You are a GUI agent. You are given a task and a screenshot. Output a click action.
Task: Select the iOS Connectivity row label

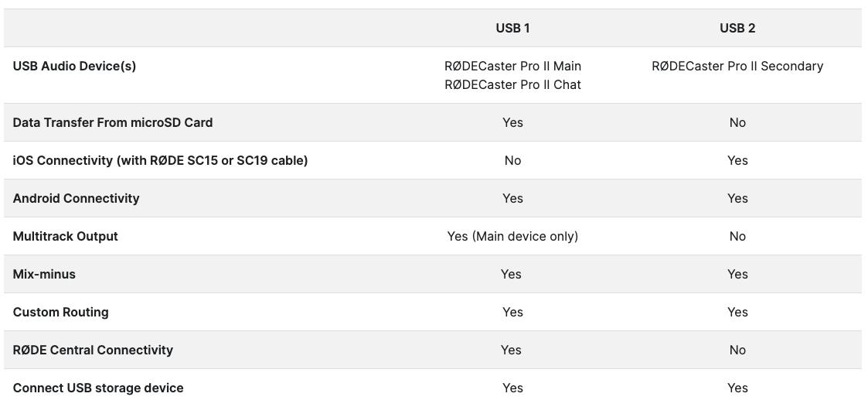160,160
